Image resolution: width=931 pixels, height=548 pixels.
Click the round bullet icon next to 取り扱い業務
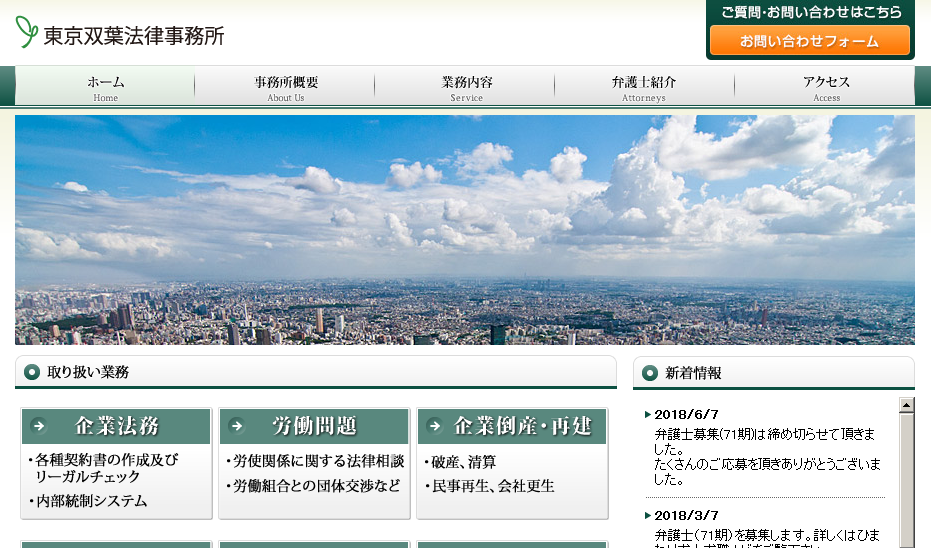[32, 372]
